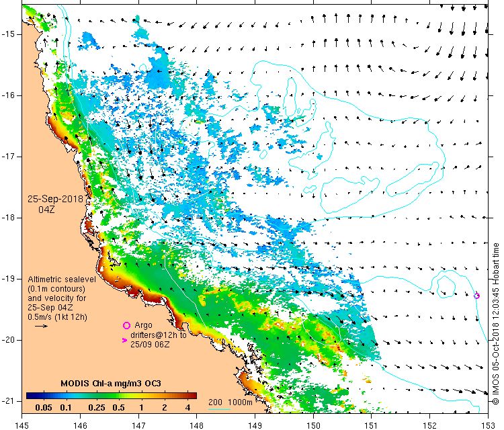Click the IMOS copyright timestamp text
The height and width of the screenshot is (430, 504).
tap(496, 324)
